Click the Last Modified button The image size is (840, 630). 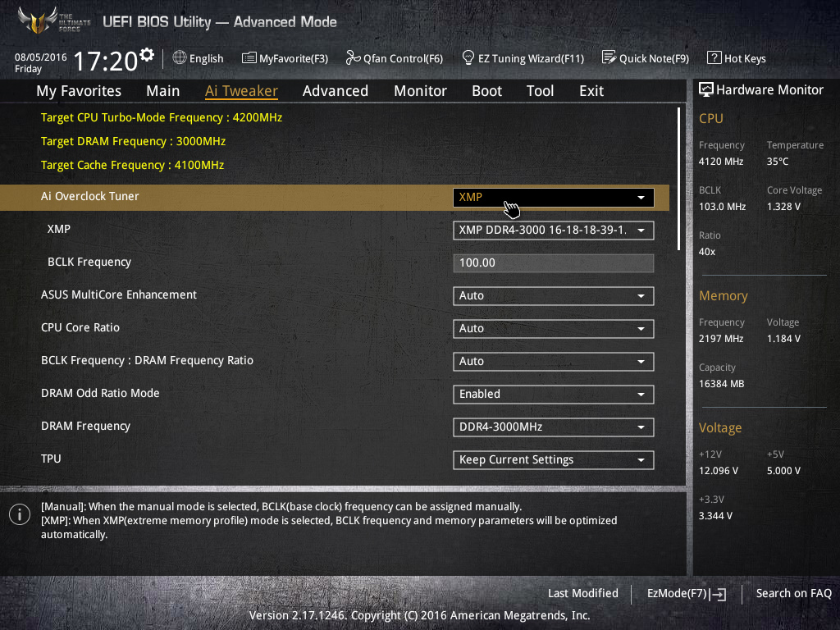583,593
